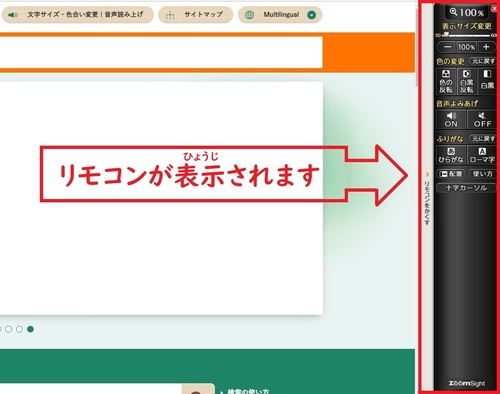Select 白黒反転 monochrome inversion
Screen dimensions: 500x394
(x=466, y=81)
